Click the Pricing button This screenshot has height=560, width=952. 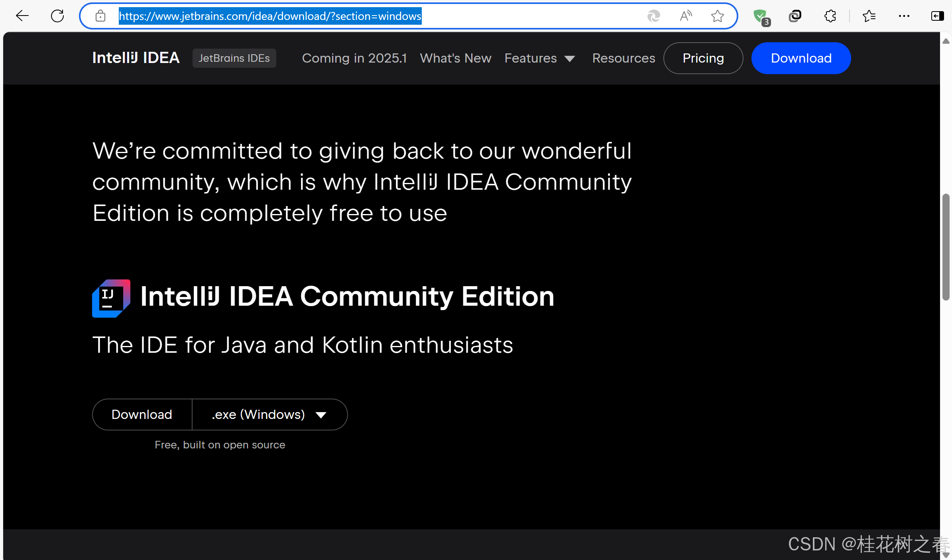click(x=703, y=58)
